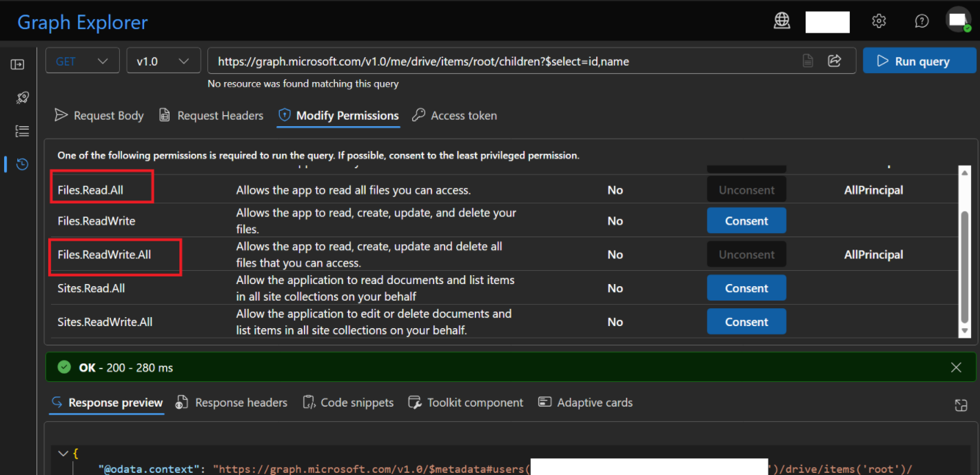Open the Response headers tab
The image size is (980, 475).
pyautogui.click(x=232, y=403)
